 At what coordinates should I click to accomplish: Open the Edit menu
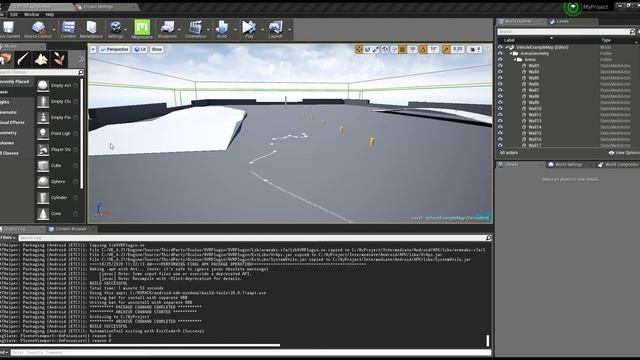click(x=14, y=14)
